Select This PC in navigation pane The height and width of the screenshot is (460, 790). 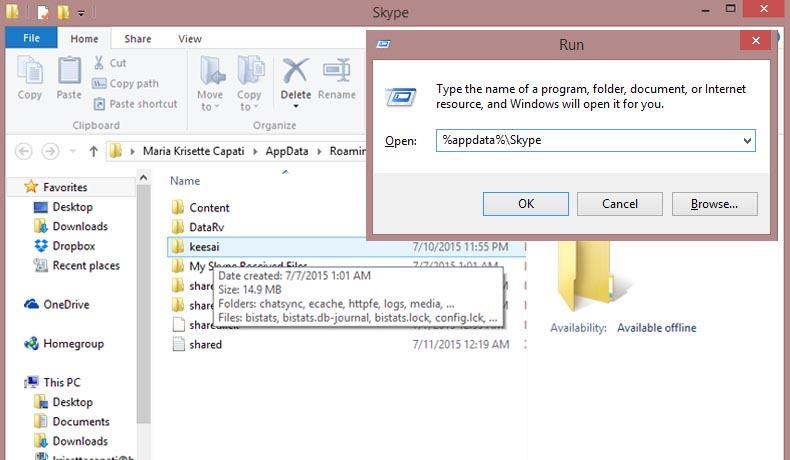pyautogui.click(x=61, y=382)
